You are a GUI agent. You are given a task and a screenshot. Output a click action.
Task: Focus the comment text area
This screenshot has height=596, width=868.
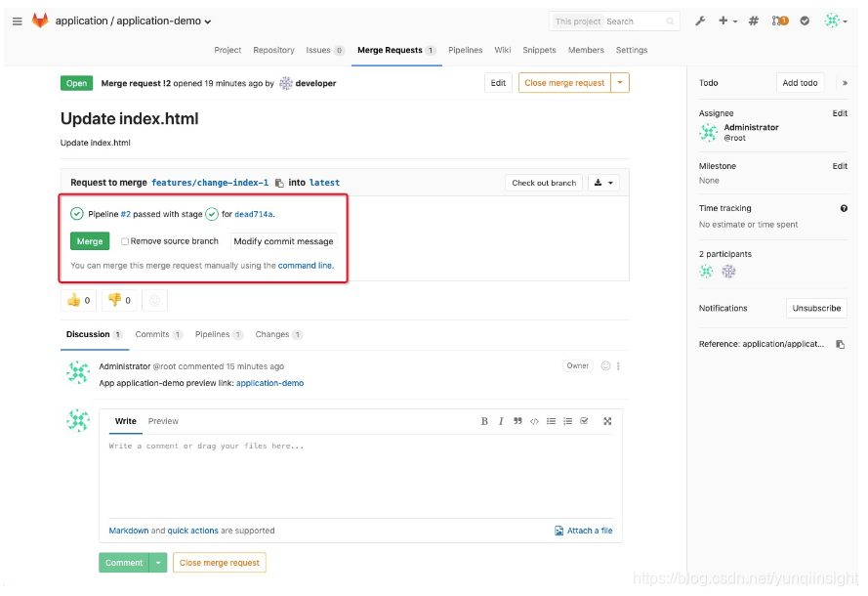pos(361,477)
